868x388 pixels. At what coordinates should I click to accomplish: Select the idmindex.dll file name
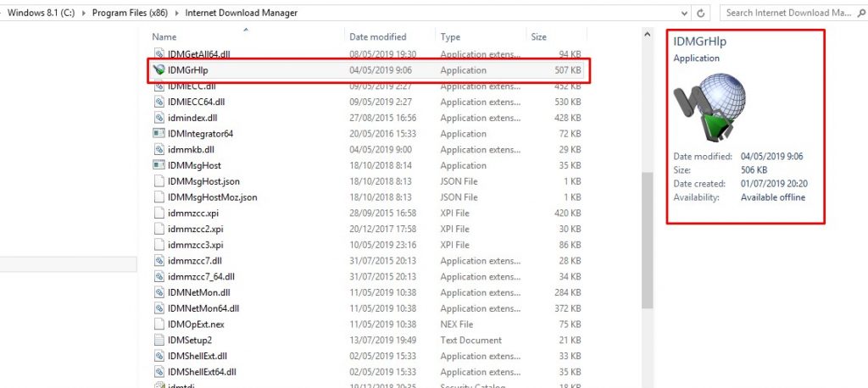coord(192,118)
